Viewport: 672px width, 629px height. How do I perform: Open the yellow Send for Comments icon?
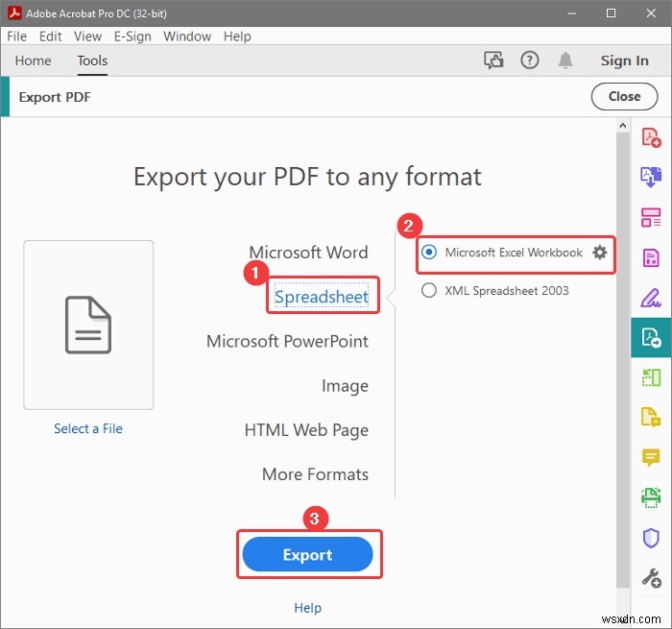click(651, 417)
